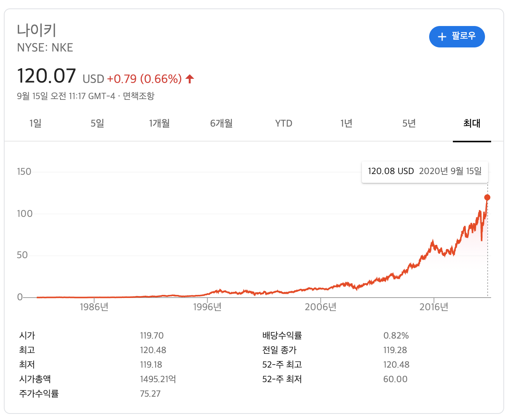Click the 1996년 x-axis label
The image size is (511, 420).
(x=207, y=307)
